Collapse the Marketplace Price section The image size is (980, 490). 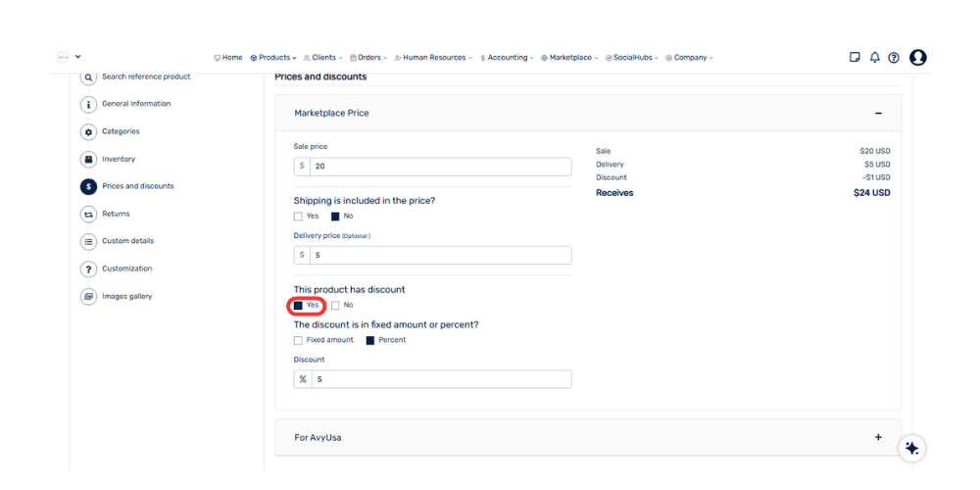pos(878,114)
